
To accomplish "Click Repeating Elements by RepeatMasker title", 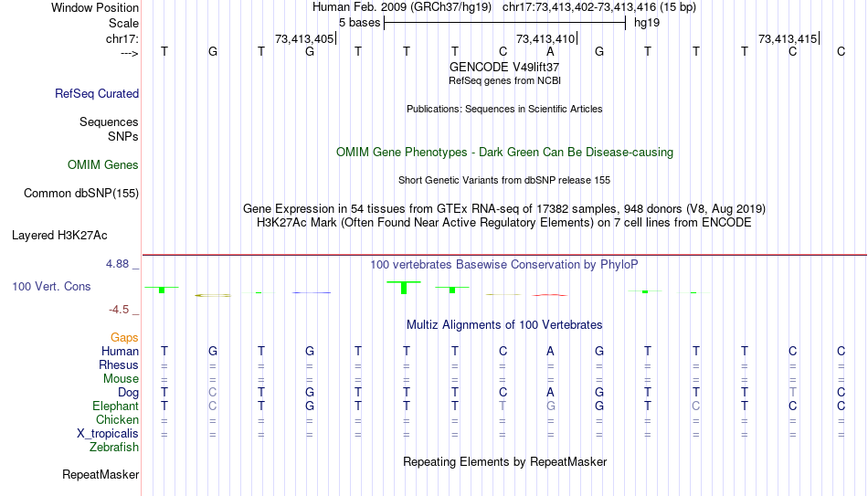I will pyautogui.click(x=504, y=461).
